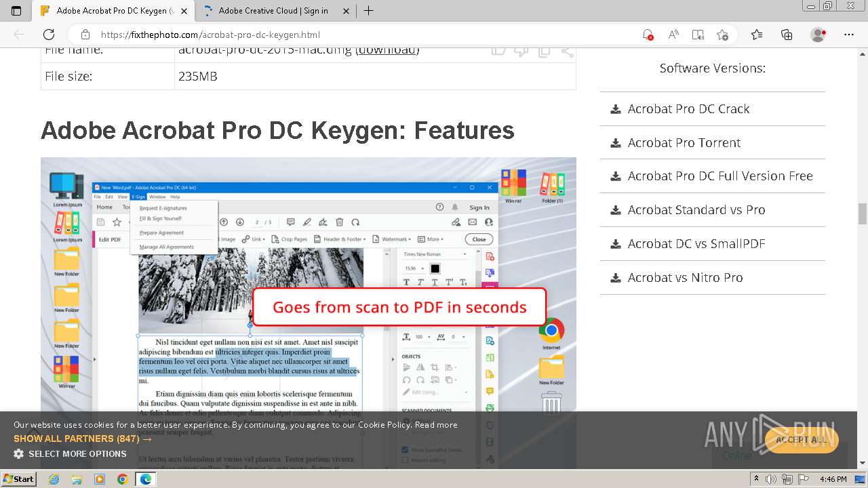Open the Favorites list icon
Screen dimensions: 868x488
757,35
